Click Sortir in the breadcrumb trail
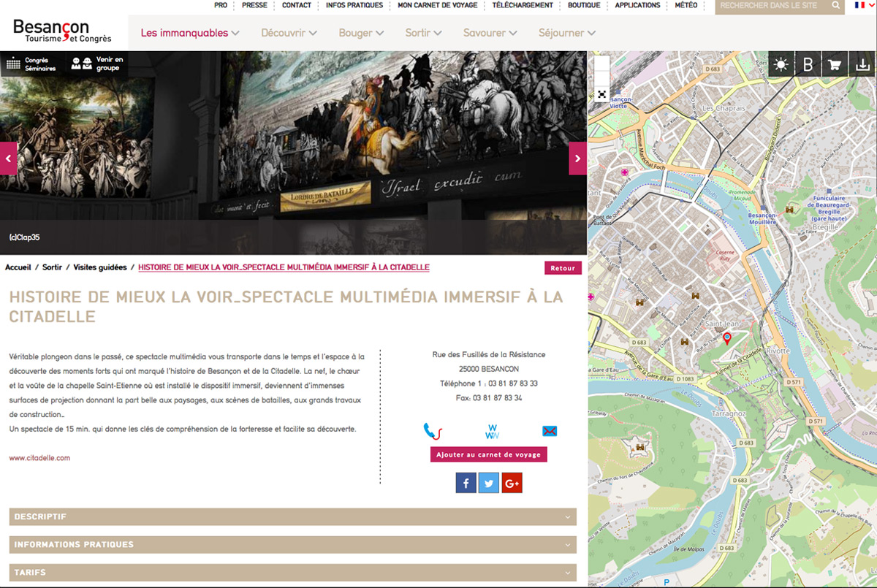 click(52, 267)
